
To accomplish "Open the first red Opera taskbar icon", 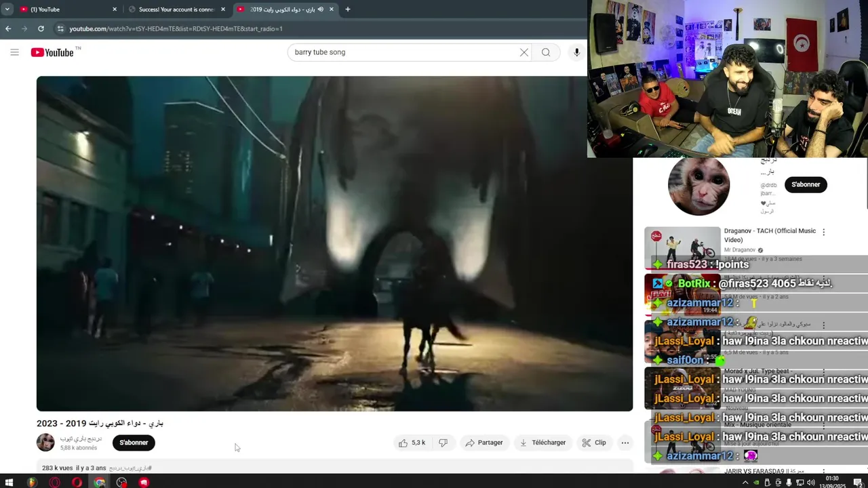I will click(x=54, y=483).
